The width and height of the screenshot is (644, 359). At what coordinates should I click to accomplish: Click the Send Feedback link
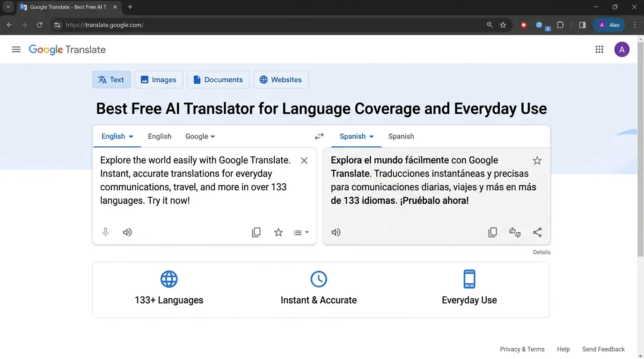tap(603, 349)
